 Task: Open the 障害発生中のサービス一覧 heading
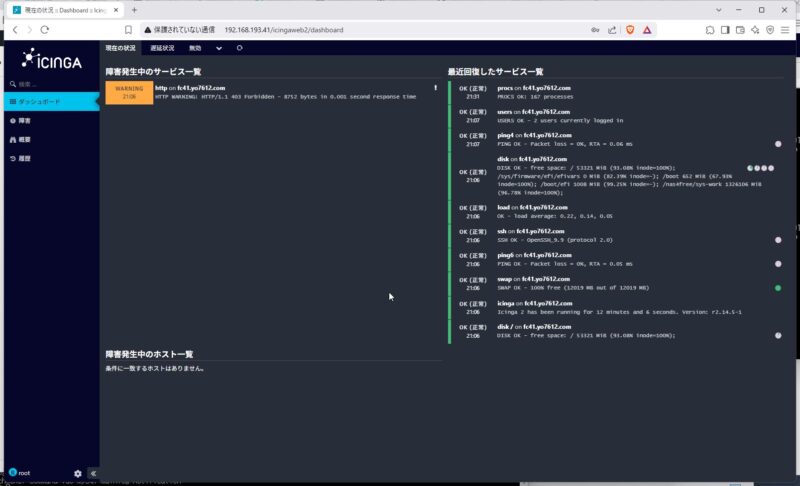coord(153,71)
